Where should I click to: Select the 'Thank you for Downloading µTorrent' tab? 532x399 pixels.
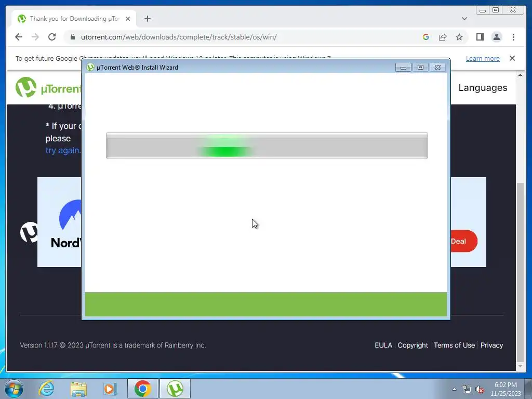(74, 19)
